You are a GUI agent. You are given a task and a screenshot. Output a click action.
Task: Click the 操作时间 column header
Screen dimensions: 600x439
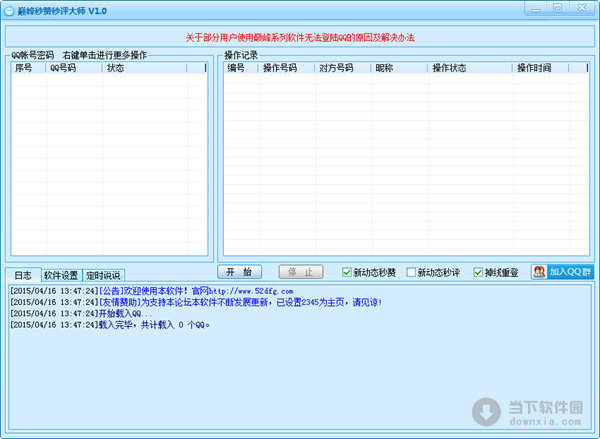[x=541, y=68]
